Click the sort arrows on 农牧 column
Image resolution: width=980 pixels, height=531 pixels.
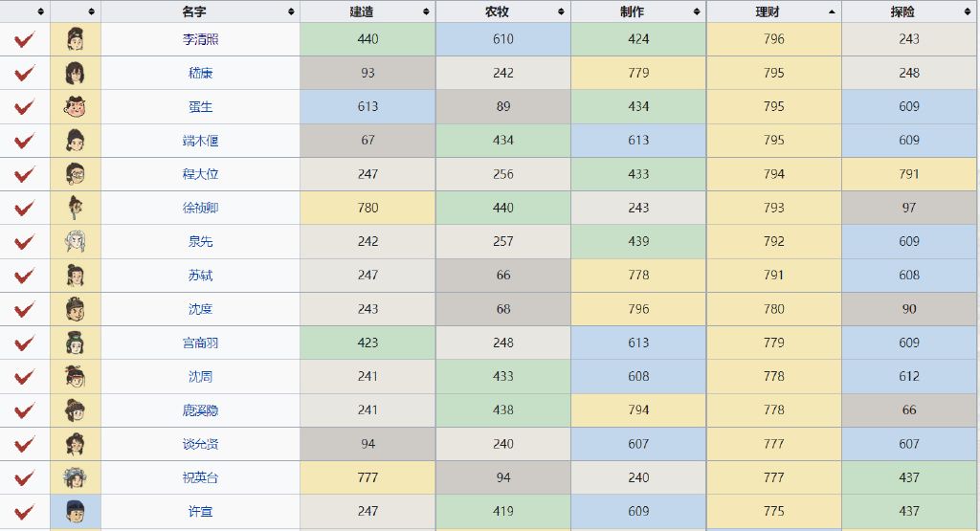562,11
